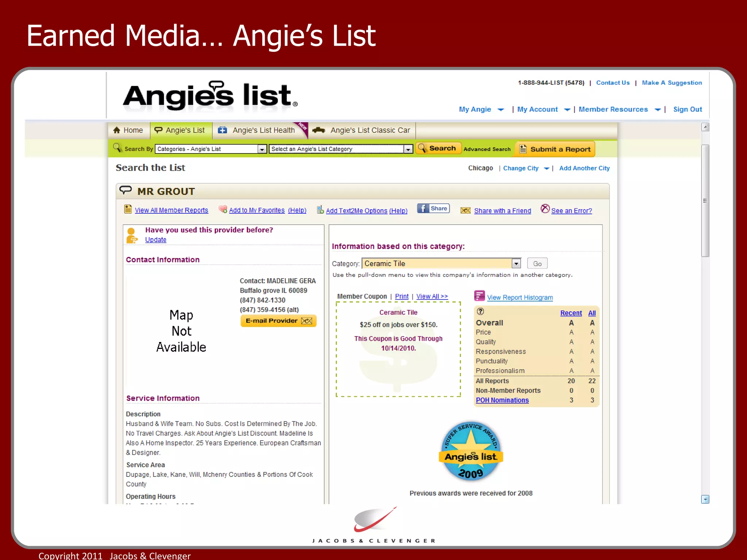Click the Search By magnifier icon
Viewport: 747px width, 560px height.
117,148
